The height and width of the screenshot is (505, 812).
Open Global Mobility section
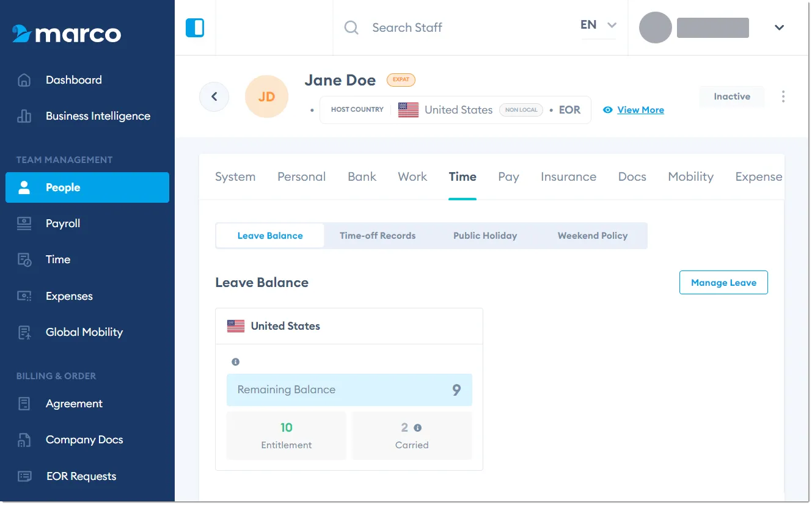(84, 332)
